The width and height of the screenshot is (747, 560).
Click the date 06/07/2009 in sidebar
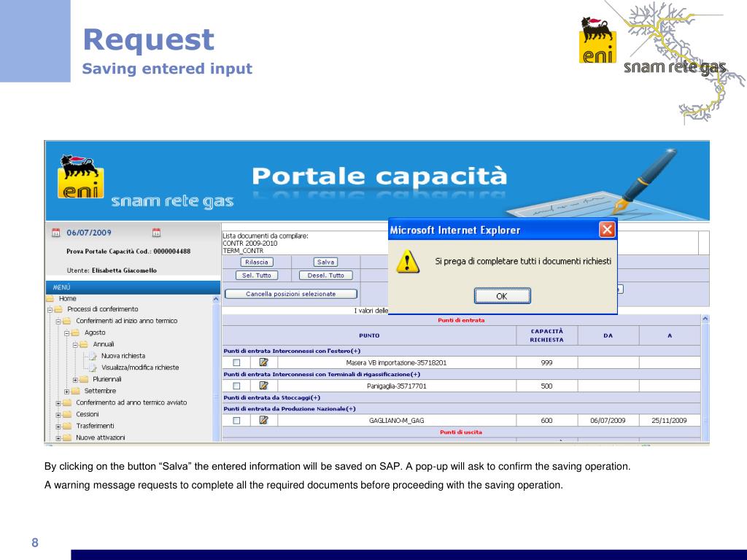(x=88, y=233)
